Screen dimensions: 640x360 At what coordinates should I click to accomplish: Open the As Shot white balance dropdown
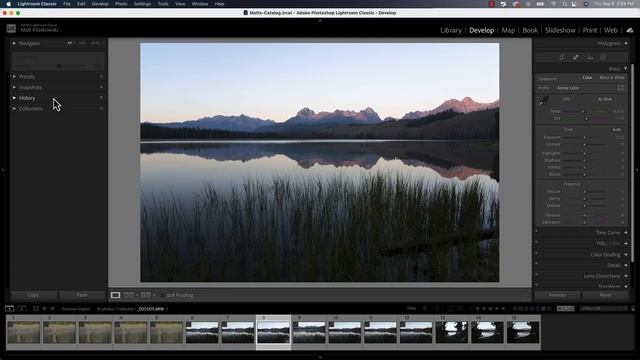click(605, 99)
